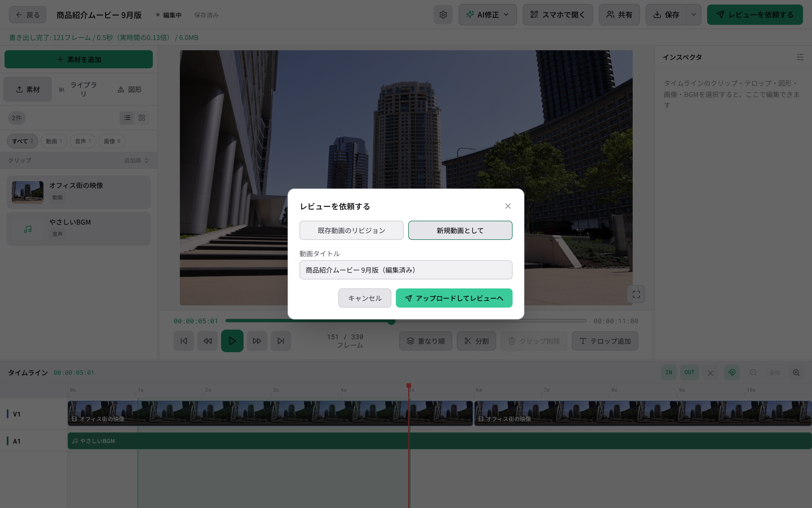Viewport: 812px width, 508px height.
Task: Filter clips by 動画
Action: point(54,141)
